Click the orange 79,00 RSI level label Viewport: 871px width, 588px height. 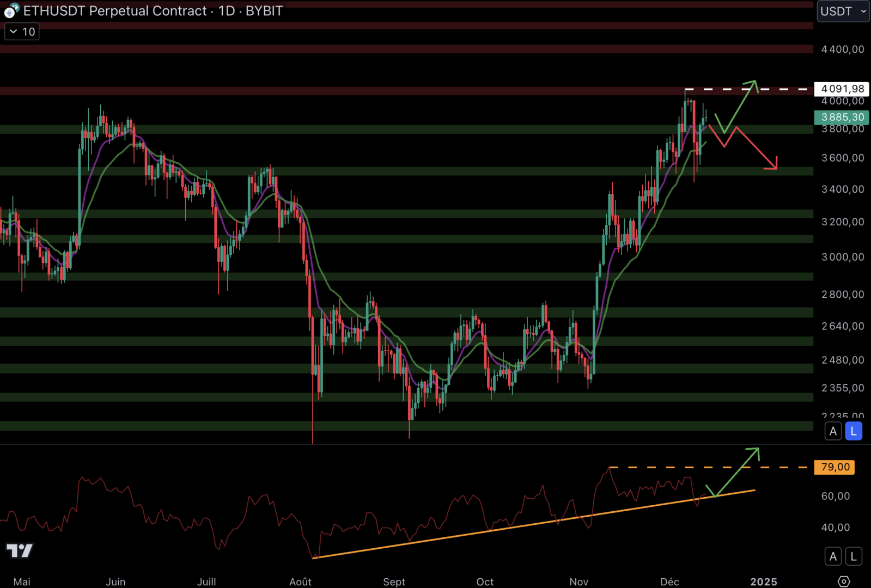(835, 467)
